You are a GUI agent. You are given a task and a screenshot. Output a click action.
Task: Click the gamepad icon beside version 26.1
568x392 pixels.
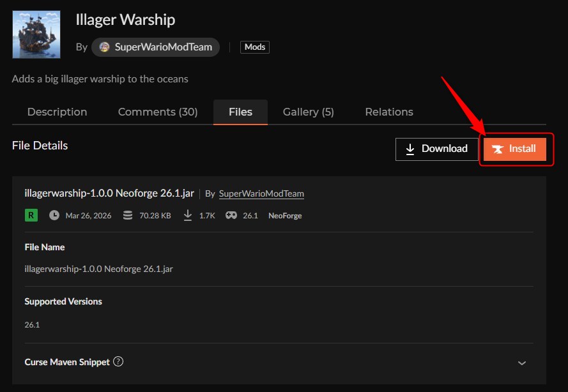pos(230,215)
